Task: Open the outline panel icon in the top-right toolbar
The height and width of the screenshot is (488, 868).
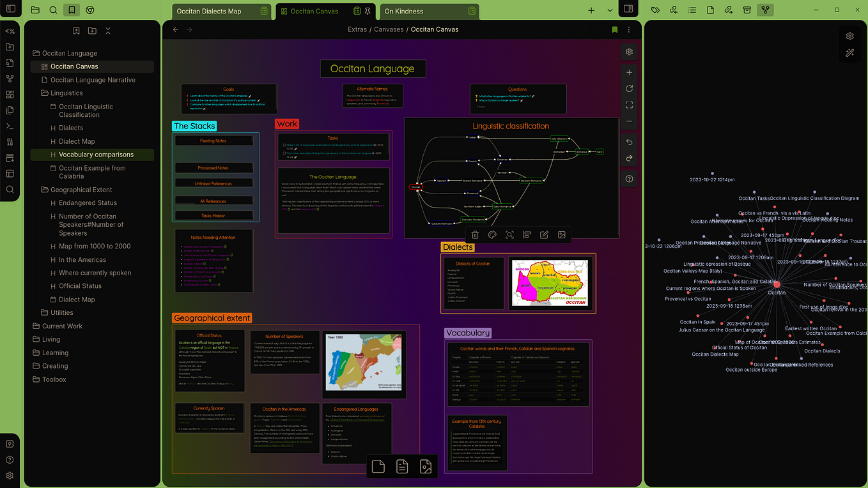Action: pyautogui.click(x=691, y=10)
